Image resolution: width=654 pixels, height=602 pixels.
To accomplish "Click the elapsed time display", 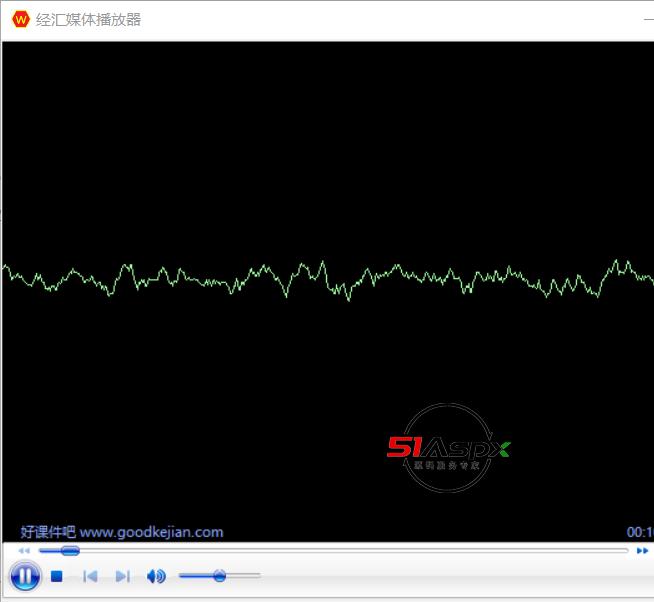I will (x=640, y=532).
